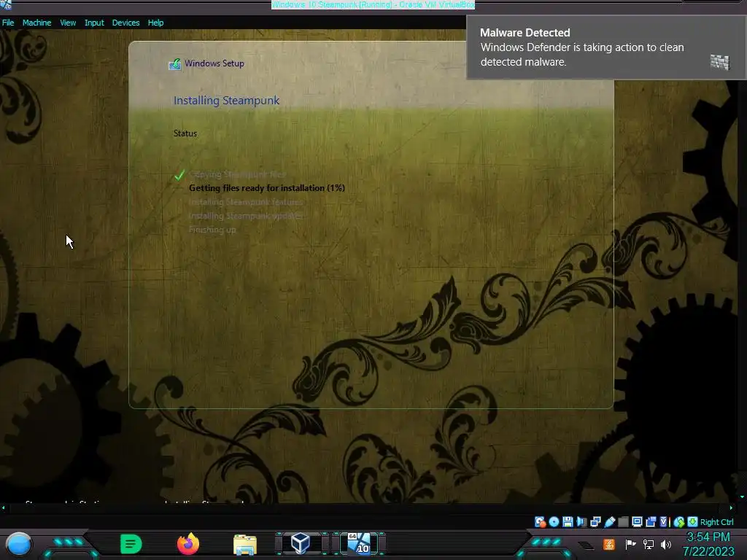Click the Windows Setup title icon
Viewport: 747px width, 560px height.
point(175,64)
